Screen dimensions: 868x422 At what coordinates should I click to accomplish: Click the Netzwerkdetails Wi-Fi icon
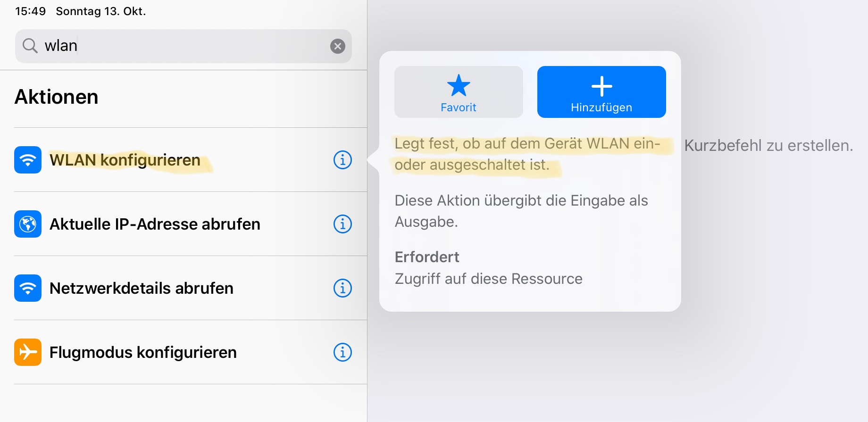(28, 288)
